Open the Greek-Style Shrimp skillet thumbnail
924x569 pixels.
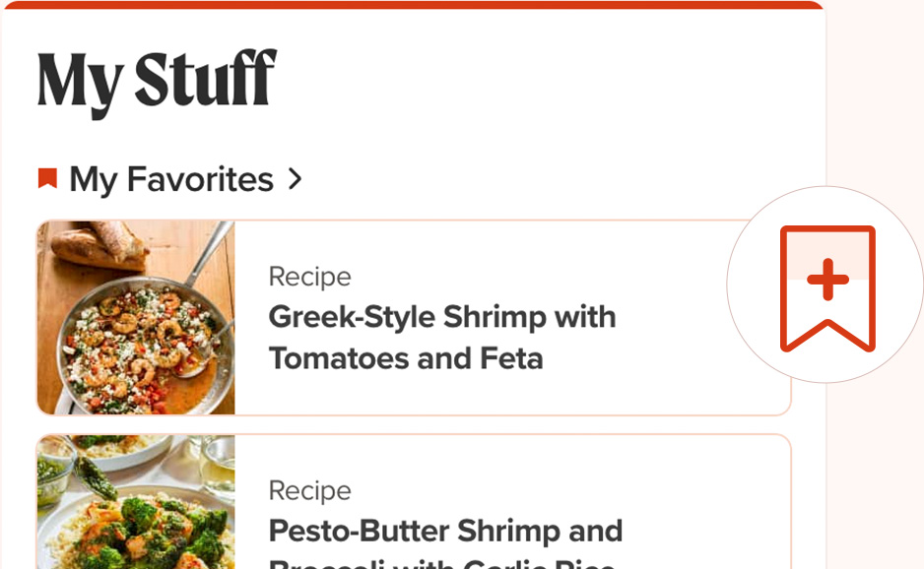136,318
